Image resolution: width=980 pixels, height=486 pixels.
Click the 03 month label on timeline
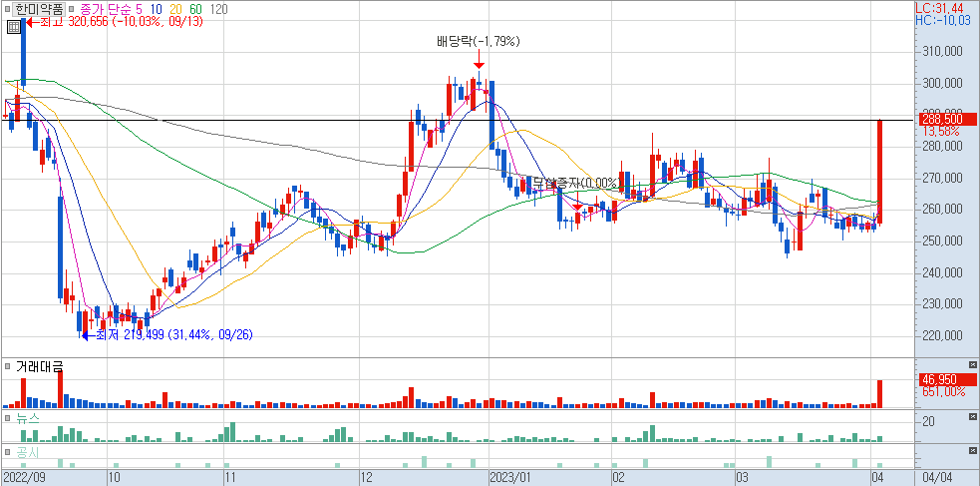click(x=742, y=478)
